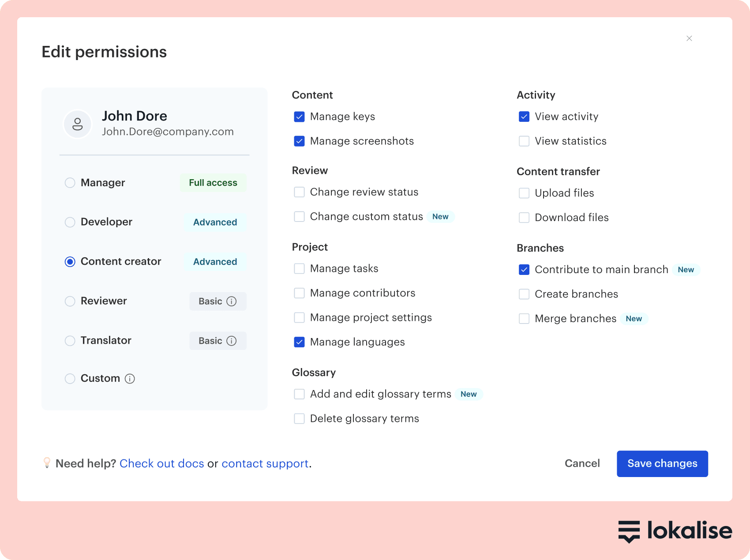Image resolution: width=750 pixels, height=560 pixels.
Task: Uncheck the Manage keys checkbox
Action: (x=299, y=117)
